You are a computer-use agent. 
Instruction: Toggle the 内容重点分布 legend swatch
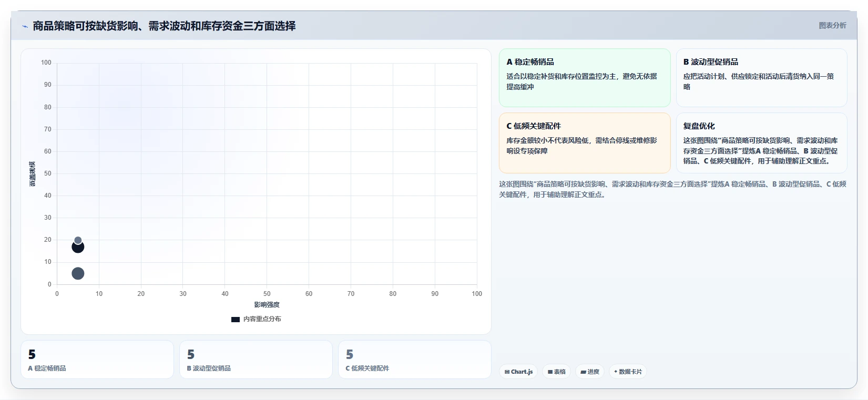pyautogui.click(x=236, y=319)
